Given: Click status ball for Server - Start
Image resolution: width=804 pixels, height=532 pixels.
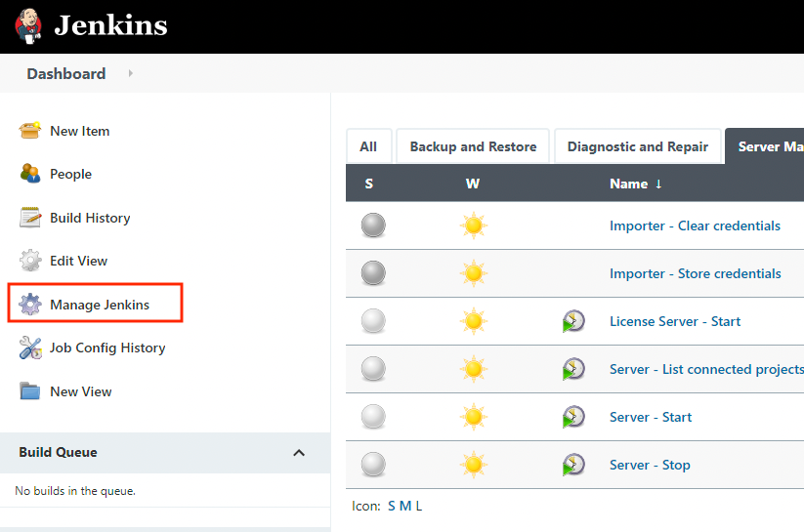Looking at the screenshot, I should click(x=373, y=416).
